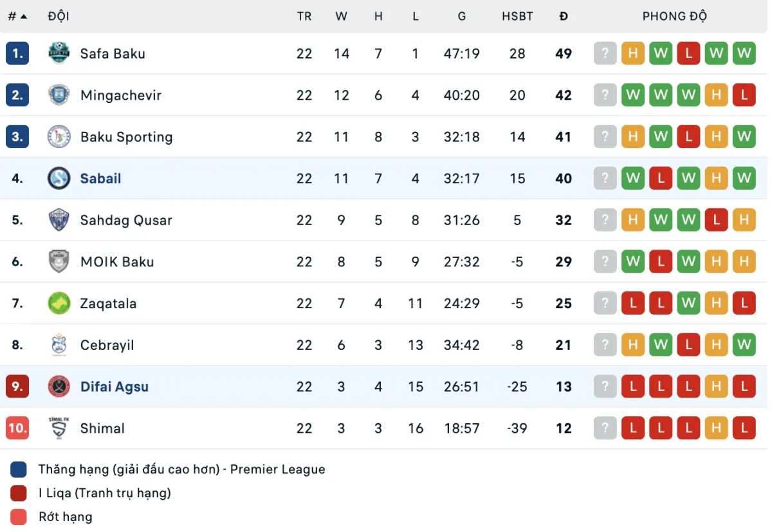Click the Difai Agsu red badge
This screenshot has width=772, height=532.
(x=59, y=387)
